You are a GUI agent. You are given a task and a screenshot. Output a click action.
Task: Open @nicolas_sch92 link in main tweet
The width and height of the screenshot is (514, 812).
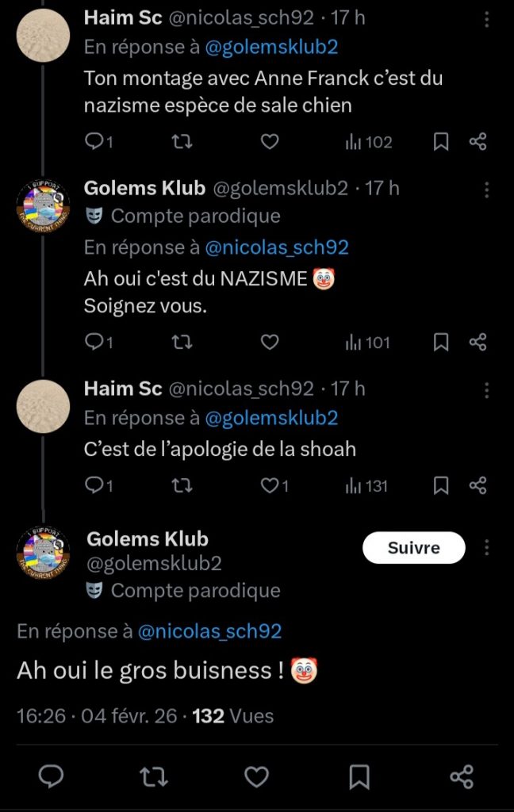coord(209,631)
